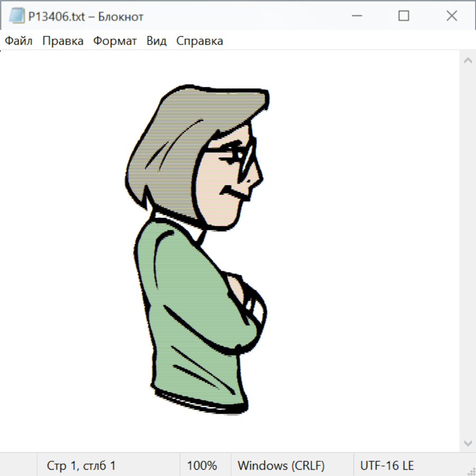Click the scroll down arrow
The image size is (476, 476).
tap(468, 443)
